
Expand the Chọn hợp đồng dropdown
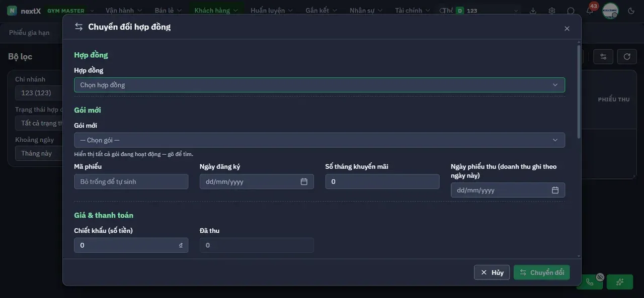[319, 85]
